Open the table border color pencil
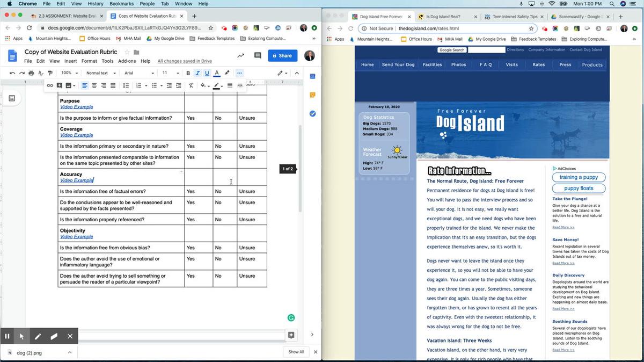The image size is (644, 362). click(x=217, y=85)
